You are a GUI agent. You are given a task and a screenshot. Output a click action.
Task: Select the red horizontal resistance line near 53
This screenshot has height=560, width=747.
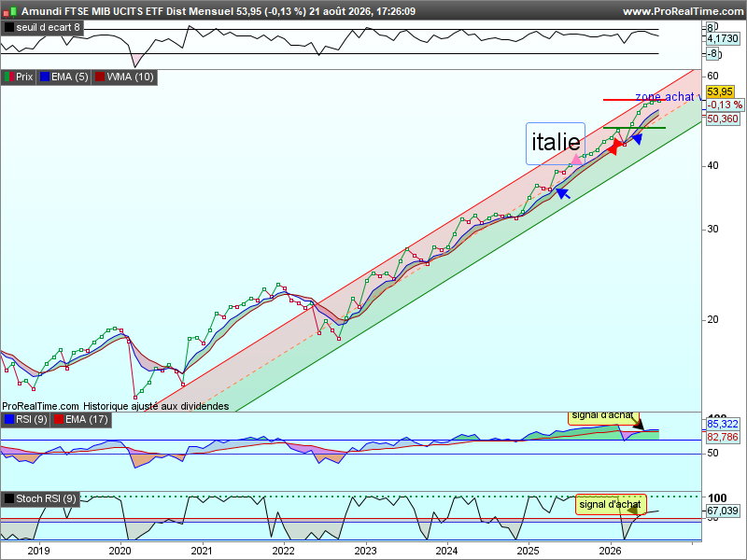click(x=634, y=100)
